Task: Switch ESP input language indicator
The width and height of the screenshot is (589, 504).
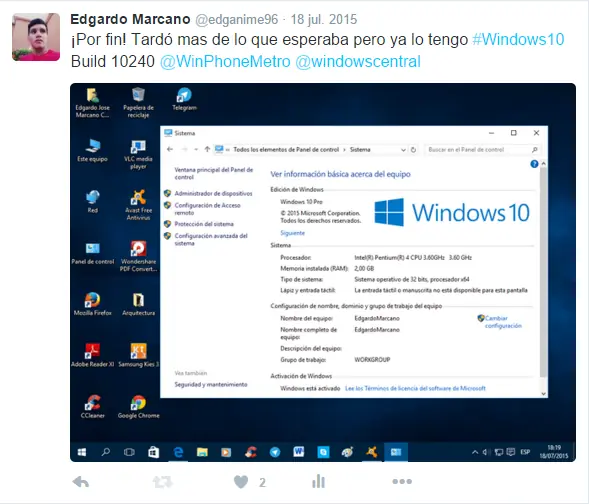Action: click(525, 452)
